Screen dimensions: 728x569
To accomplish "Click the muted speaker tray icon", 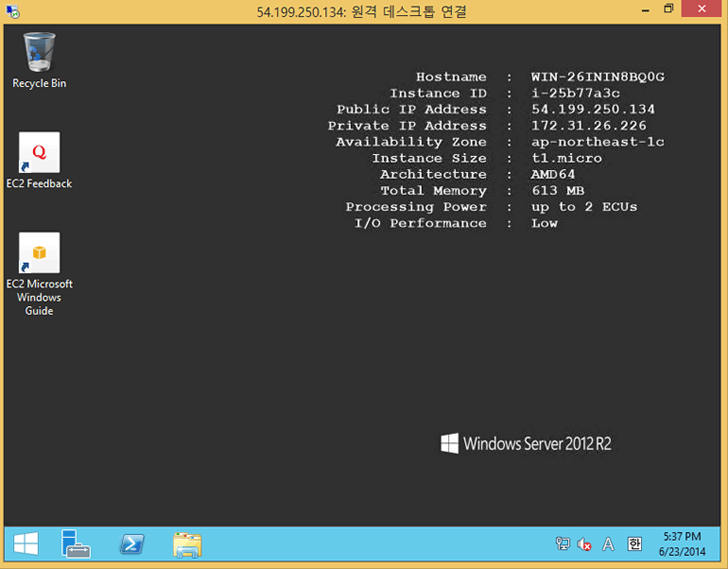I will click(x=585, y=544).
